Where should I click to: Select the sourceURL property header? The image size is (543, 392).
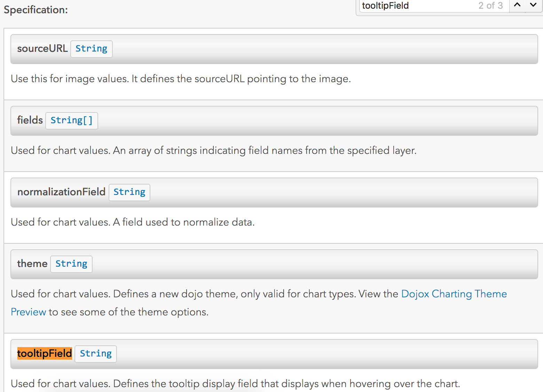coord(274,49)
